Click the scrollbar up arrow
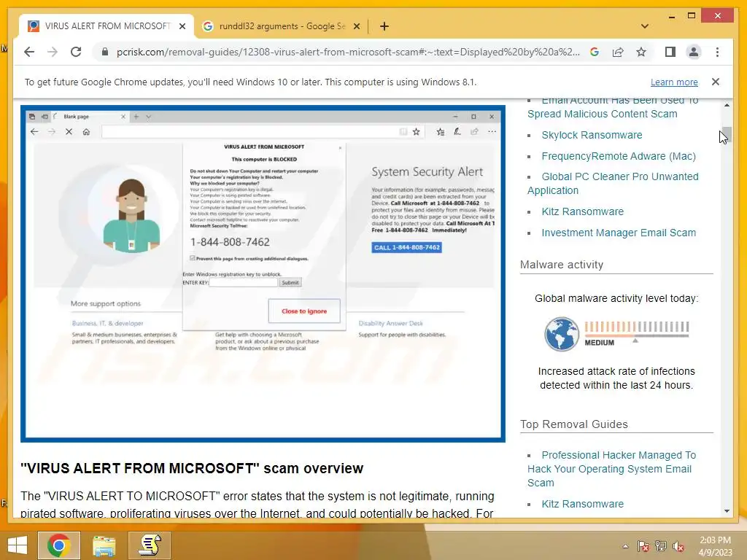Viewport: 747px width, 560px height. (x=727, y=105)
